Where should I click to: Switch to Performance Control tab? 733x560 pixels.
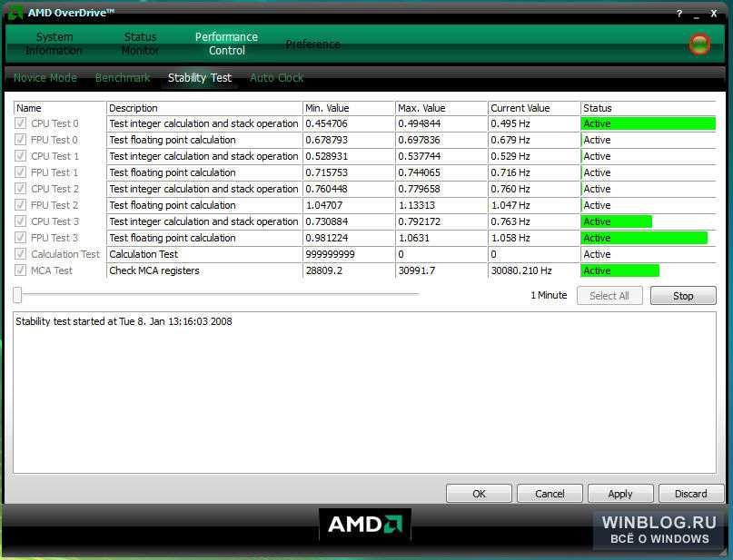tap(226, 44)
